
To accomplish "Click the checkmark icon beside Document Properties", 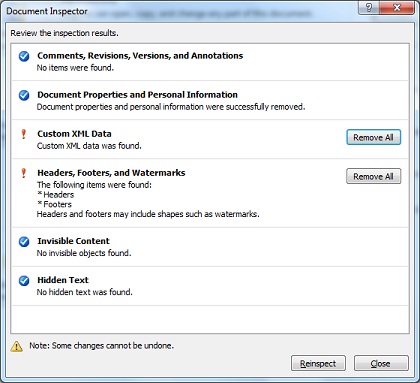I will point(24,95).
